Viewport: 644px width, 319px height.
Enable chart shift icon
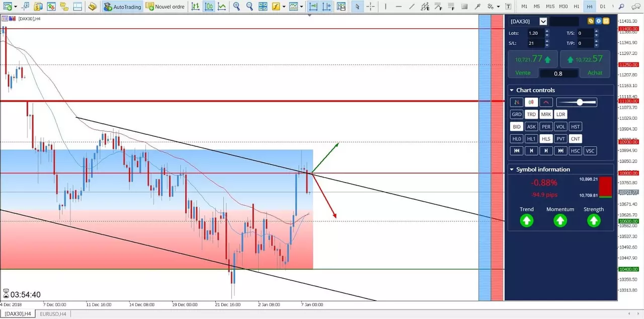point(327,7)
